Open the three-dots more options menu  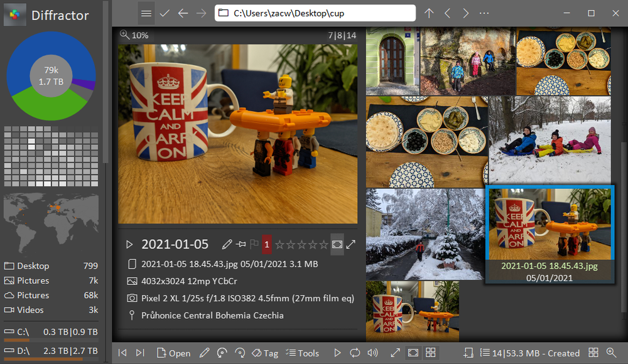pos(484,14)
